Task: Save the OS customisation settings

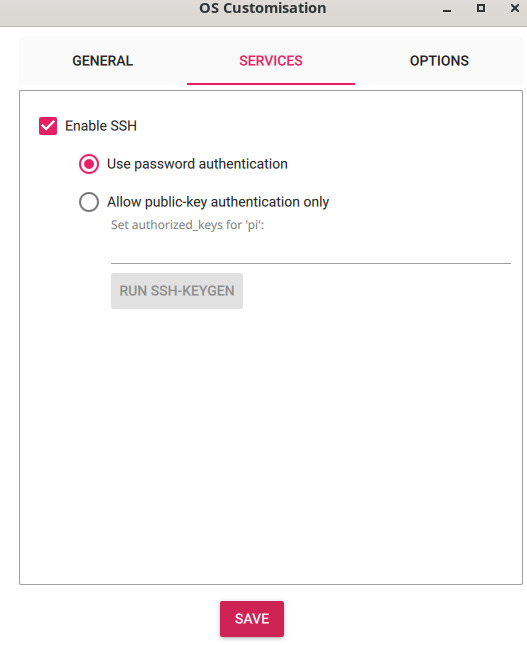Action: pos(252,619)
